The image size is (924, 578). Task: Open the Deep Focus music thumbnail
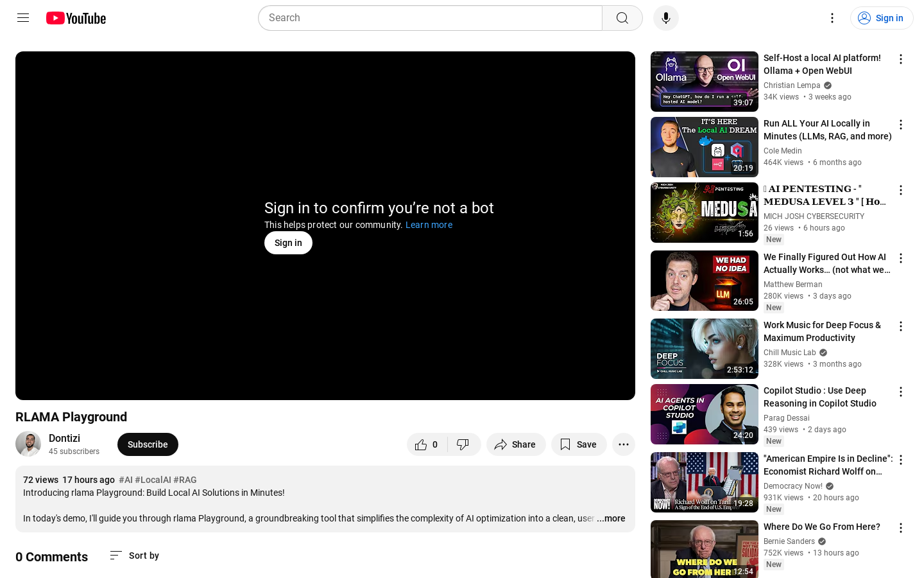(705, 349)
